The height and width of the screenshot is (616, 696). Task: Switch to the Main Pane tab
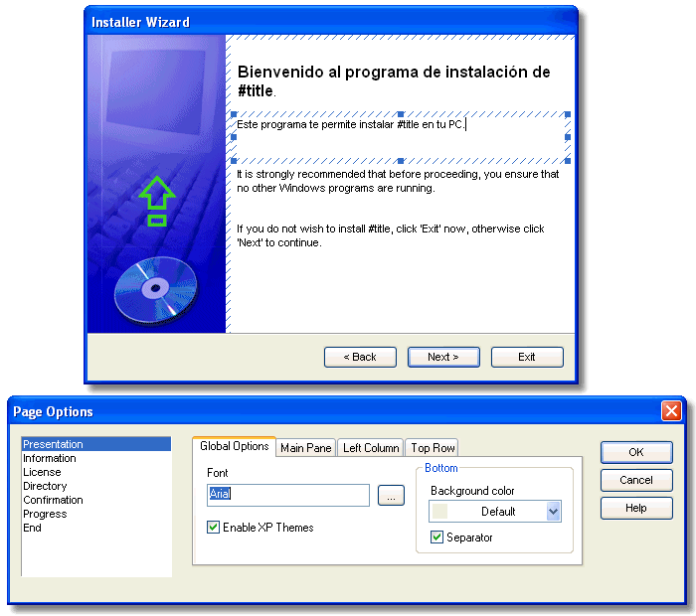[306, 448]
